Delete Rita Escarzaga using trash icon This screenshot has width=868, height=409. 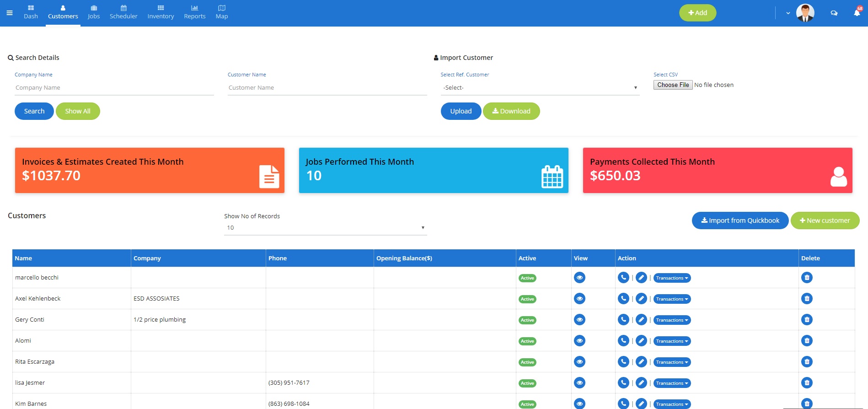click(x=807, y=362)
